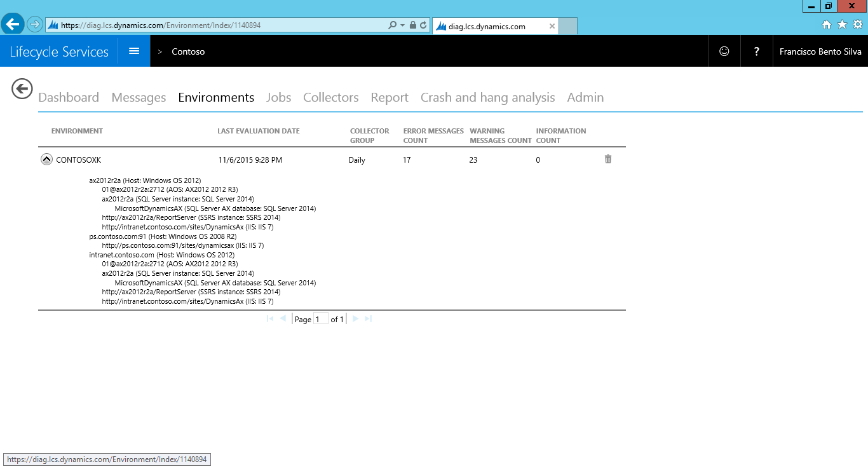Click the warning count value 23
Screen dimensions: 868x469
pos(473,160)
